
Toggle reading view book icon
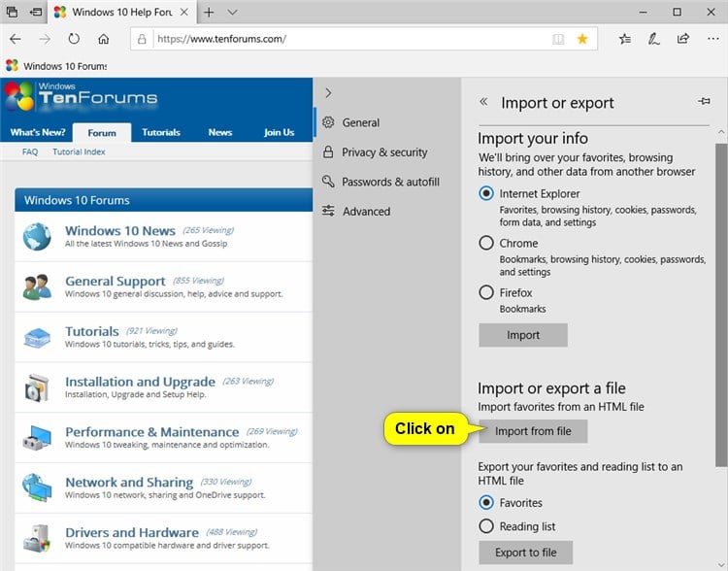tap(558, 39)
